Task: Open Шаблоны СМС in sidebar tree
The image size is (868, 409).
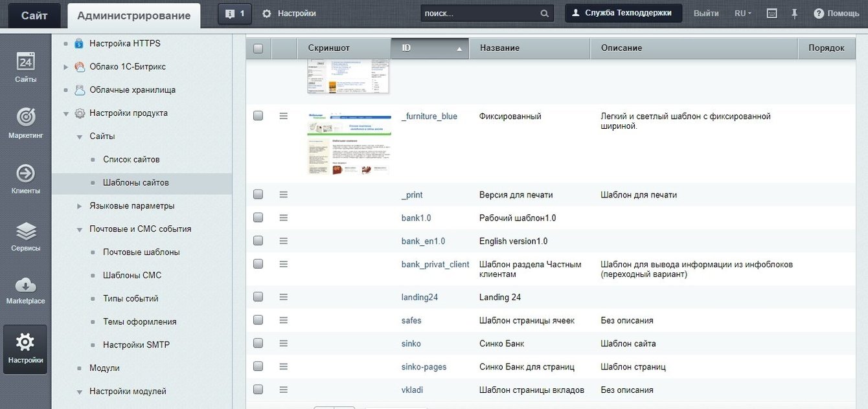Action: coord(132,275)
